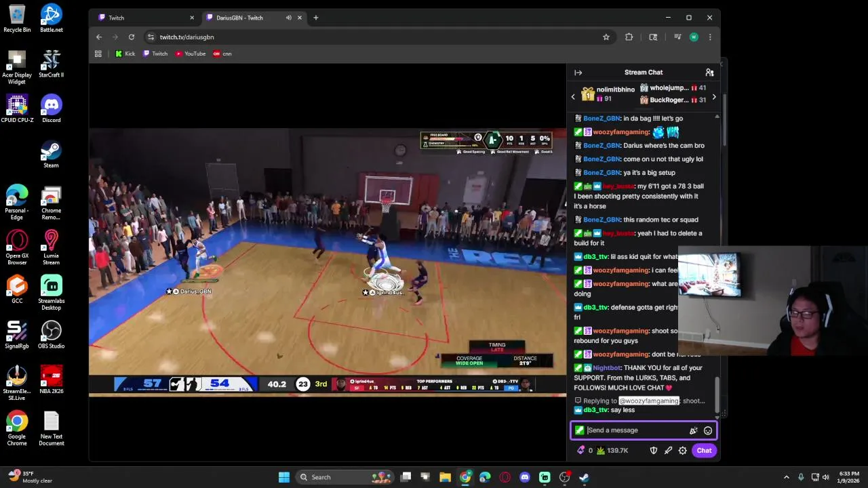Viewport: 868px width, 488px height.
Task: Open channel points balance 139.7K
Action: point(612,450)
